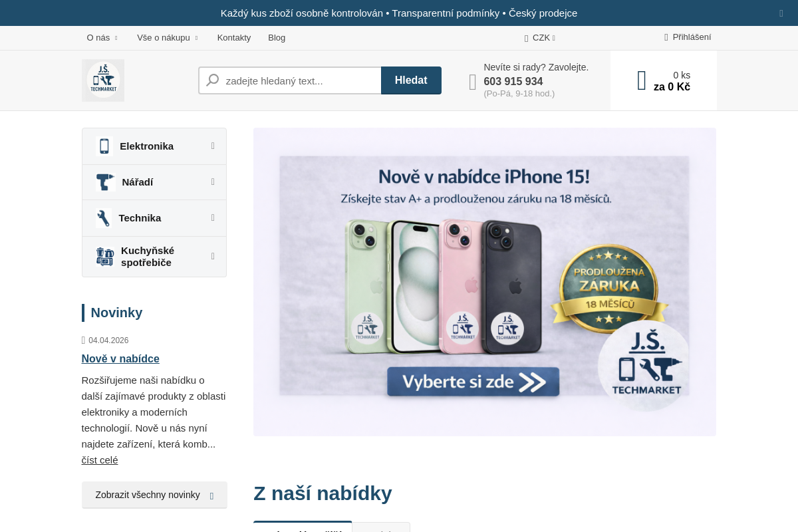Click the phone icon beside 603 915 934
This screenshot has width=798, height=532.
click(x=473, y=82)
